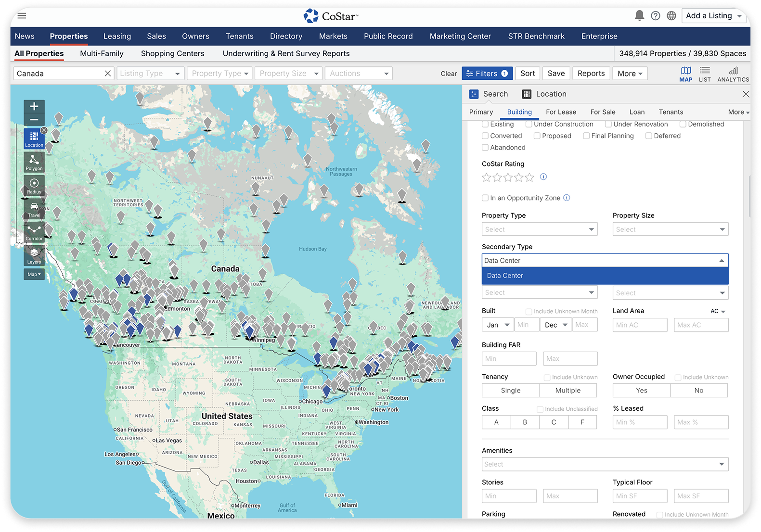Check the Demolished checkbox

point(683,124)
